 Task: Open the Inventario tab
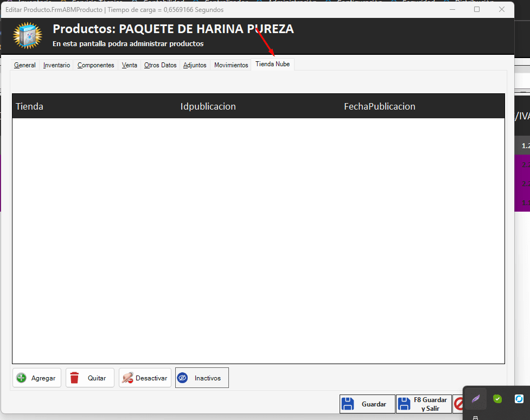[x=57, y=65]
